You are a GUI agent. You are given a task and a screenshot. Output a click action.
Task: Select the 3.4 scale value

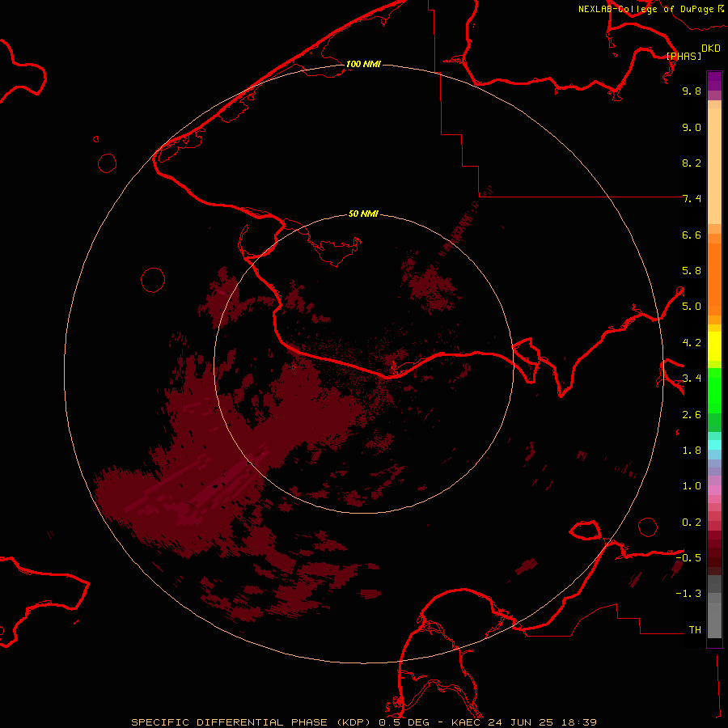point(692,379)
